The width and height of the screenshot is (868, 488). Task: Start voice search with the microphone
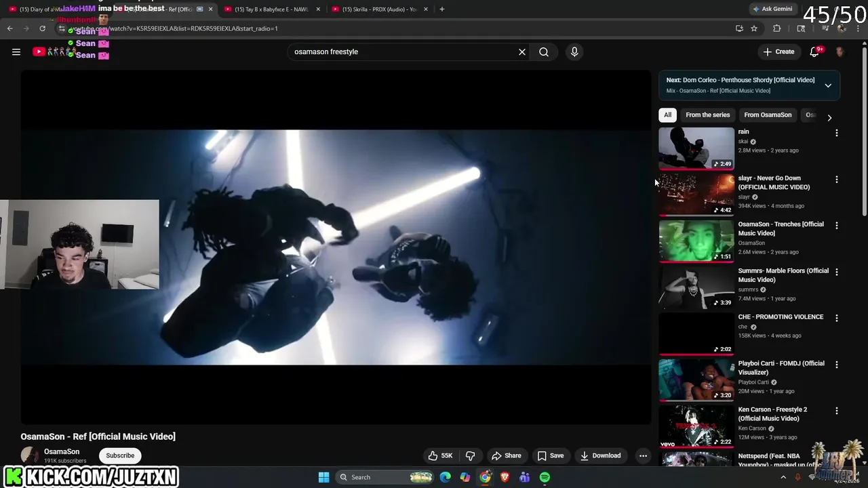(x=574, y=52)
